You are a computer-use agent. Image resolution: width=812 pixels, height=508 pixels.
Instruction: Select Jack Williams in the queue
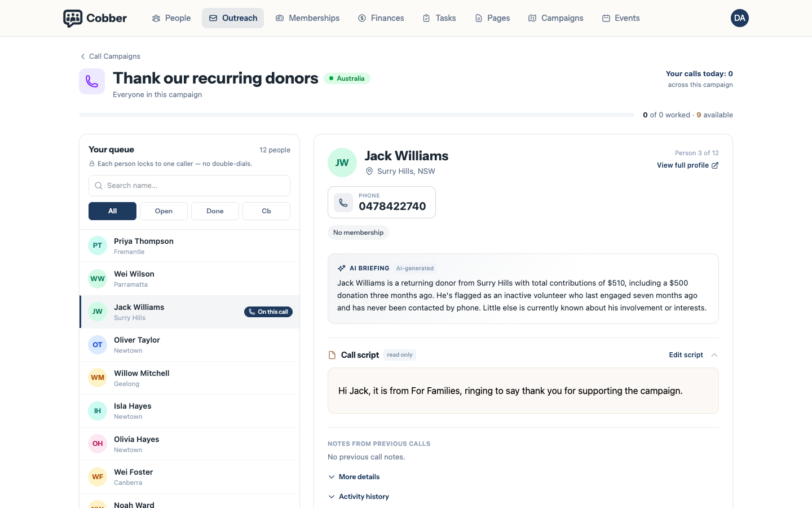(x=189, y=312)
